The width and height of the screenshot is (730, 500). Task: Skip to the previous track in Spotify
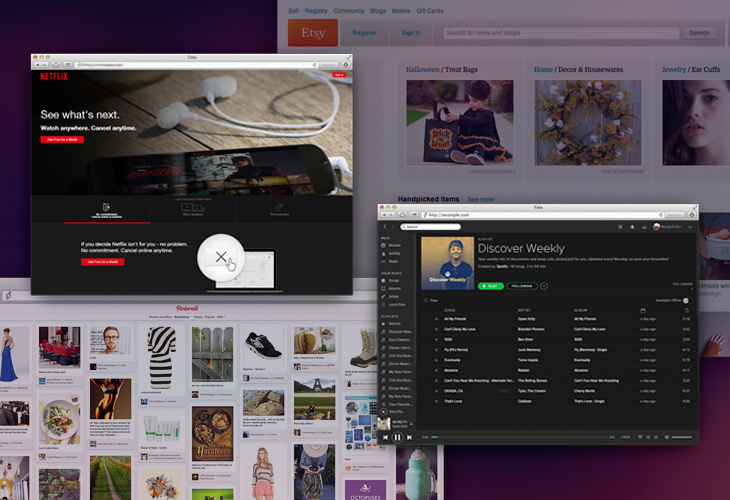coord(385,437)
